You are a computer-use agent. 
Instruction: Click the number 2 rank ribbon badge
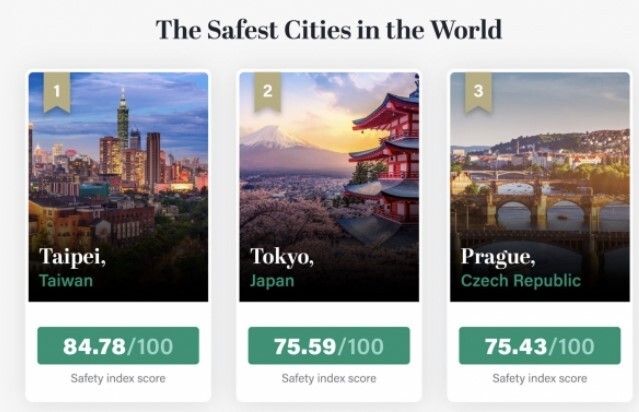click(268, 92)
